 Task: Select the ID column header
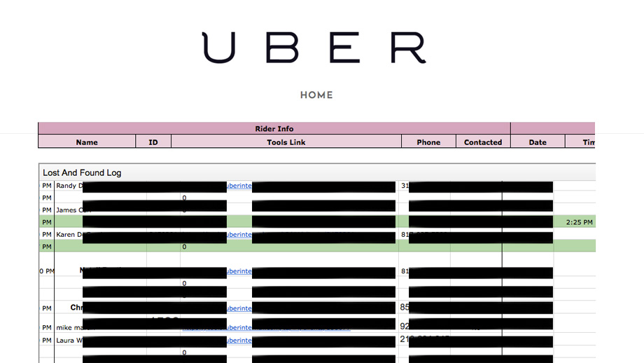pyautogui.click(x=153, y=142)
